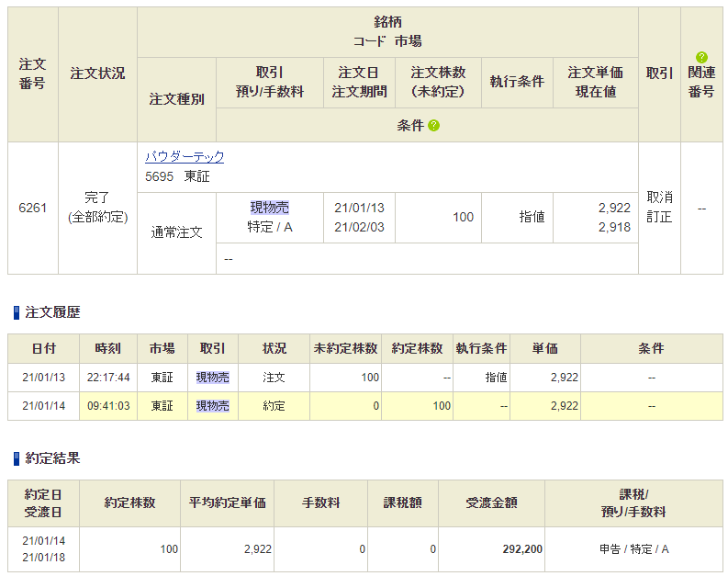Click 現物売 in the 22:17:44 history row
Image resolution: width=728 pixels, height=576 pixels.
tap(213, 378)
